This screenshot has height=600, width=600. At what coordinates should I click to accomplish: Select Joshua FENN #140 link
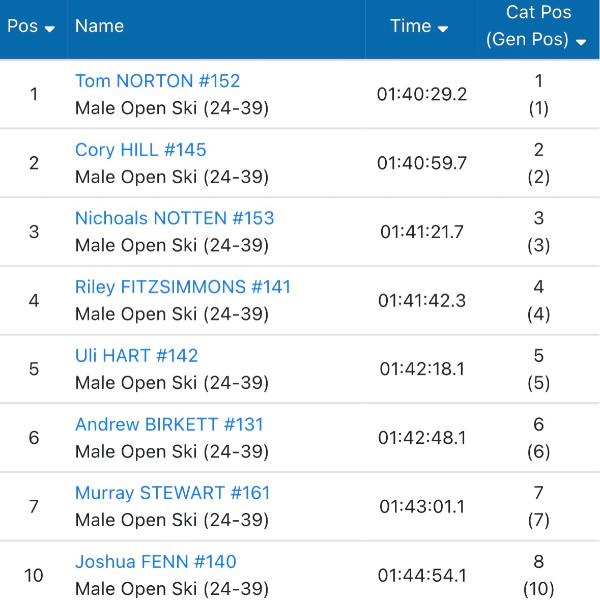click(x=155, y=562)
